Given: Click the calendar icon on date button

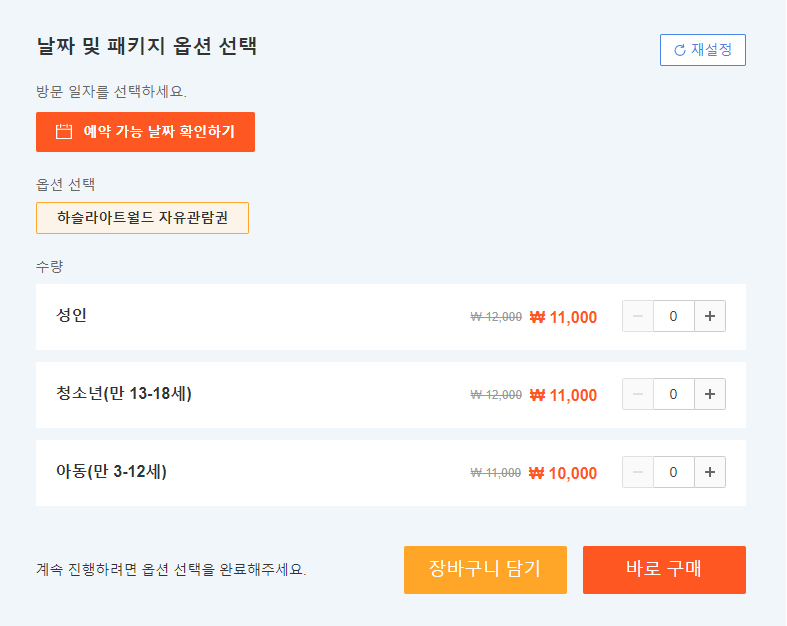Looking at the screenshot, I should pyautogui.click(x=64, y=132).
